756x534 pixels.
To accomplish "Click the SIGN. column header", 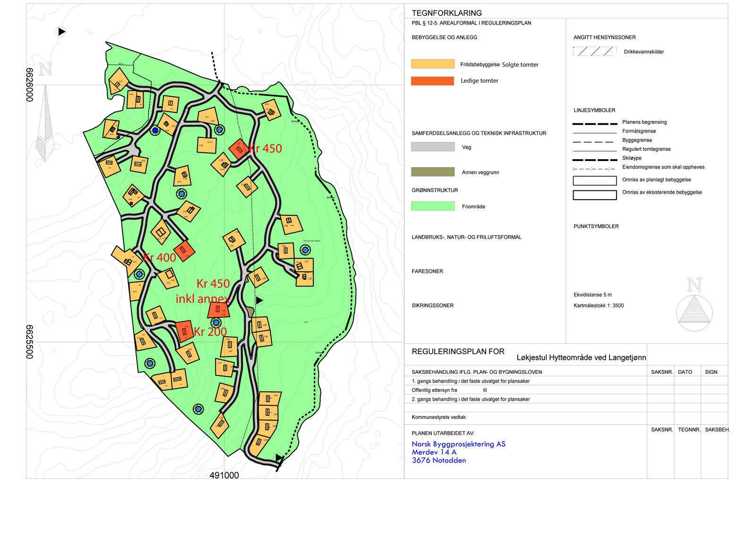I will 712,372.
